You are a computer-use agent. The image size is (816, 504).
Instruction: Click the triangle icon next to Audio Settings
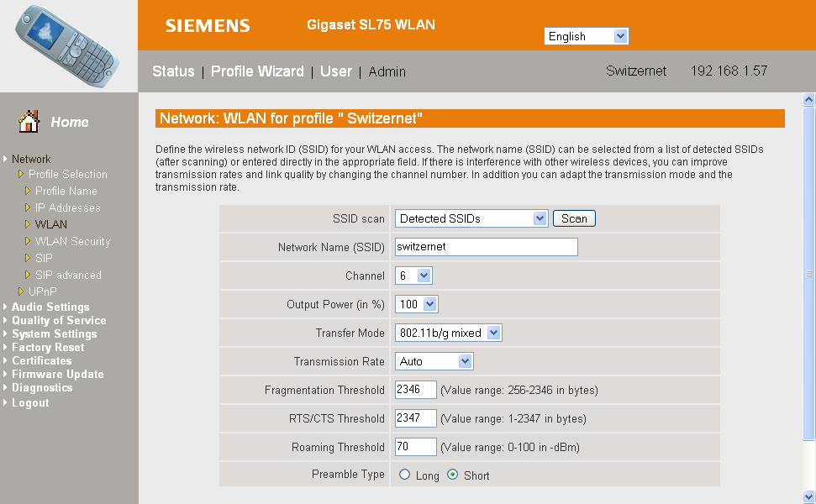pos(5,307)
